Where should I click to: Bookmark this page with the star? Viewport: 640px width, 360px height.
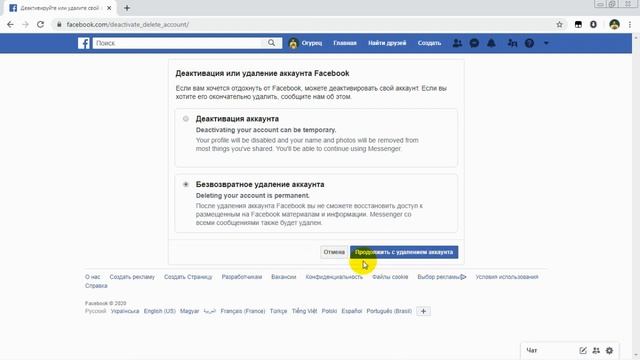click(x=559, y=24)
